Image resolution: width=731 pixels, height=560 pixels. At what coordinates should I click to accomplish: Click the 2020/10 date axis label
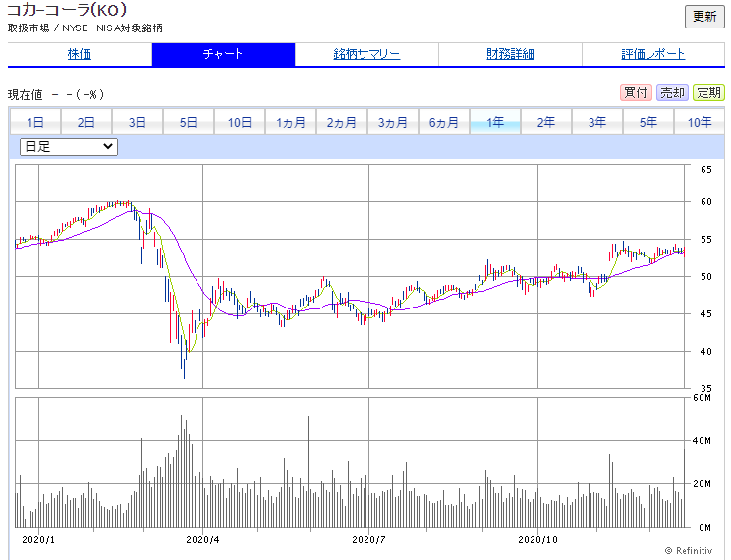pos(537,540)
